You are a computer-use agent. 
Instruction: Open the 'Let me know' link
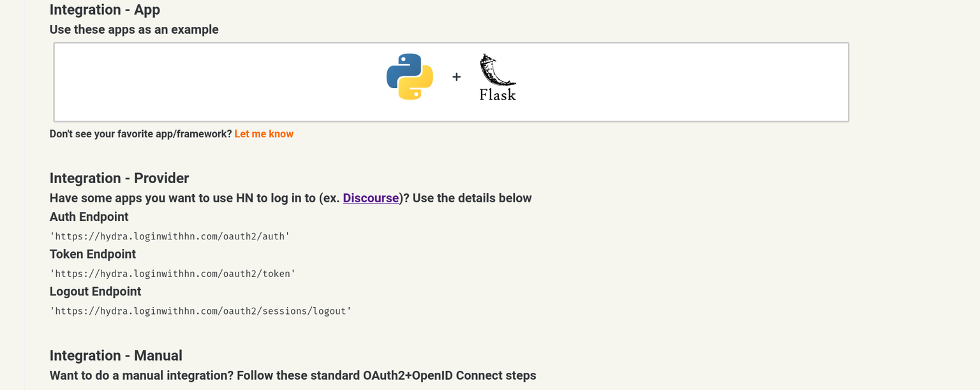click(x=264, y=134)
